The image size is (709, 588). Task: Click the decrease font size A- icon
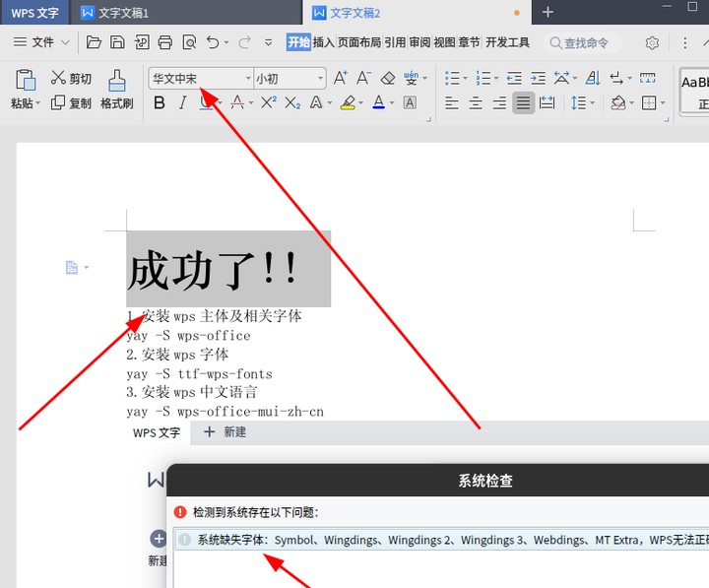pos(363,78)
